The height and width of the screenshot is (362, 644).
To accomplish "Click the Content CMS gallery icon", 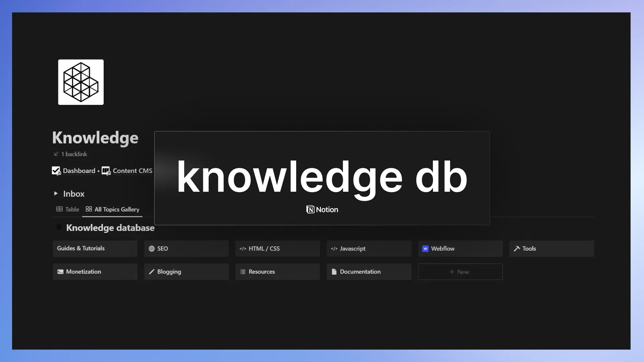I will pos(105,170).
